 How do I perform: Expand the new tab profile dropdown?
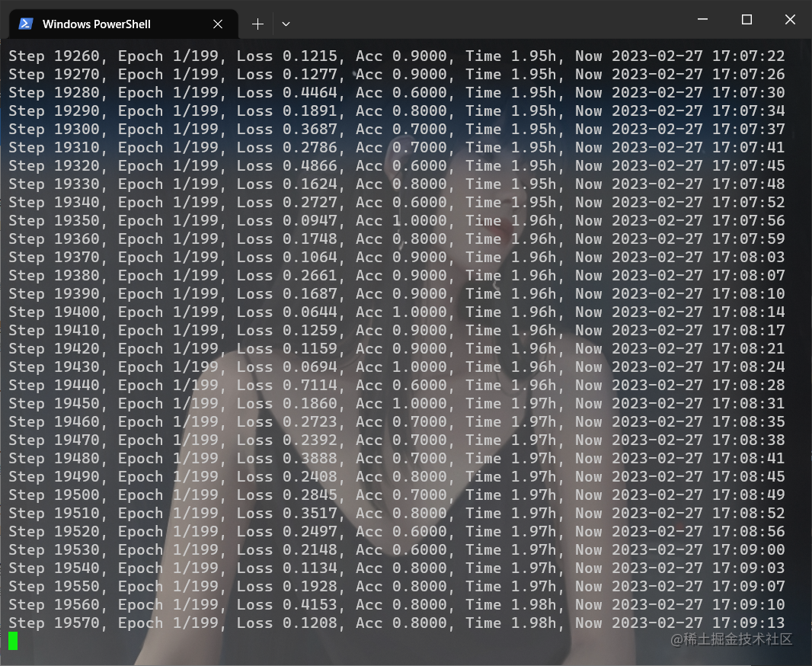click(286, 24)
